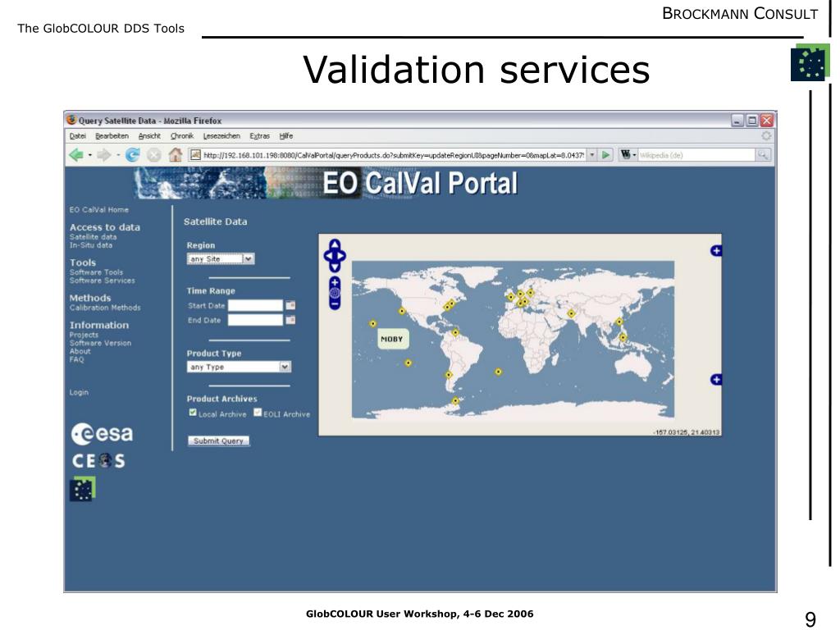Reload the page with the blue refresh icon
This screenshot has height=630, width=840.
pos(132,155)
